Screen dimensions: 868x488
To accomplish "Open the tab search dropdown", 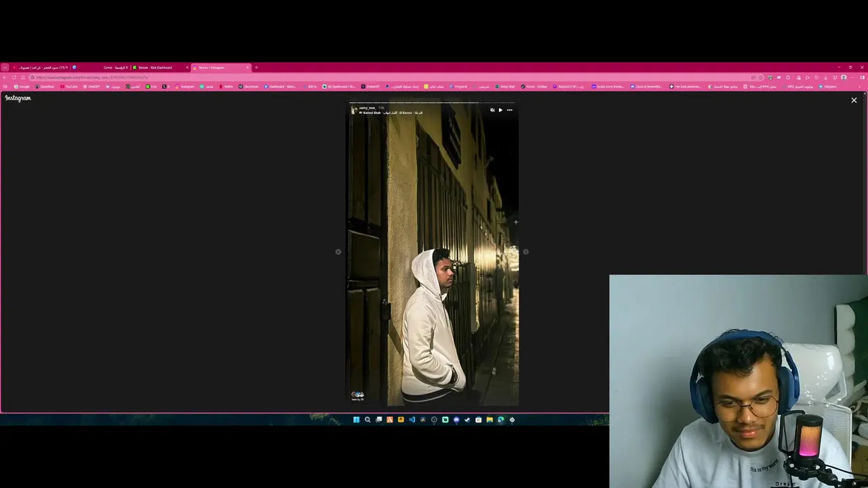I will [x=5, y=68].
